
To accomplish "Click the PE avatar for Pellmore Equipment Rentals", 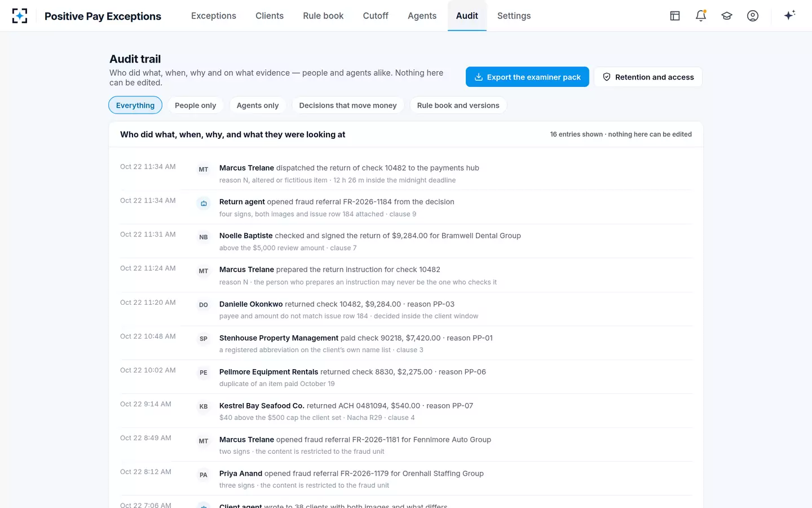I will click(x=204, y=373).
